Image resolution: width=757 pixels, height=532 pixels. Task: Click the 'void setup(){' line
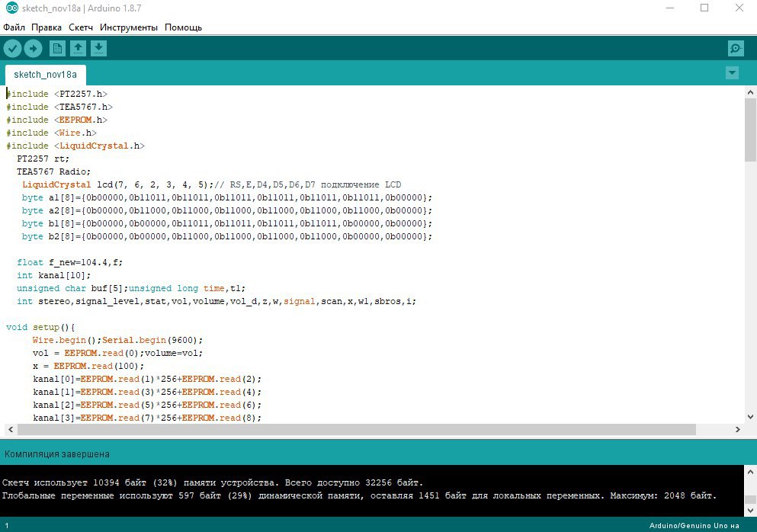40,327
